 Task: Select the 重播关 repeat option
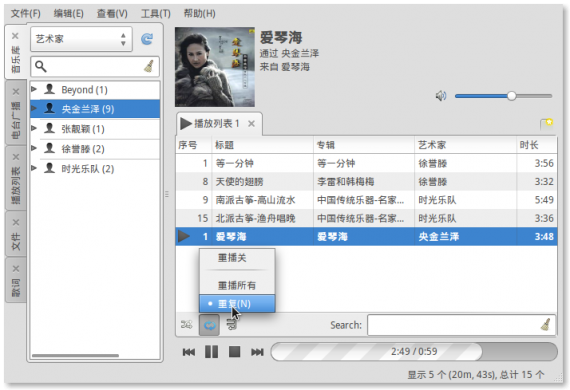237,258
